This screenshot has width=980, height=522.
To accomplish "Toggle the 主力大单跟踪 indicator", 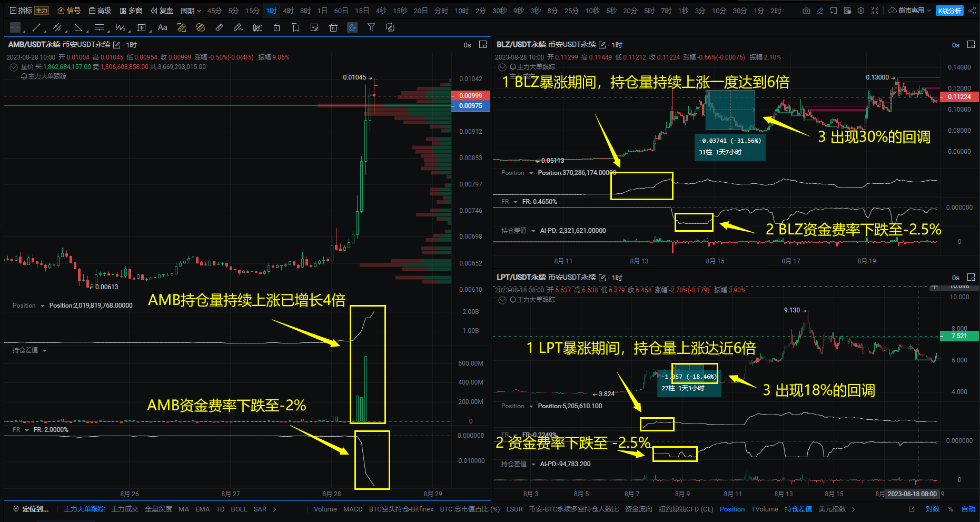I will tap(84, 509).
